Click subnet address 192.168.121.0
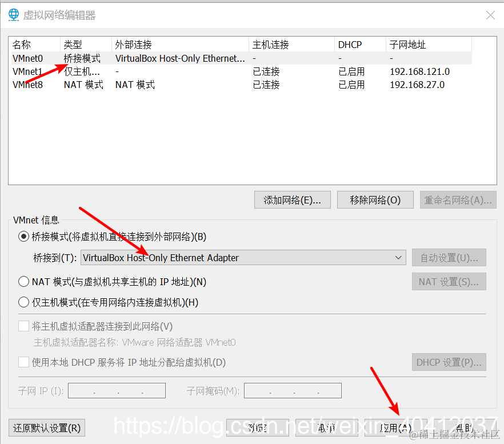This screenshot has width=504, height=444. click(419, 71)
